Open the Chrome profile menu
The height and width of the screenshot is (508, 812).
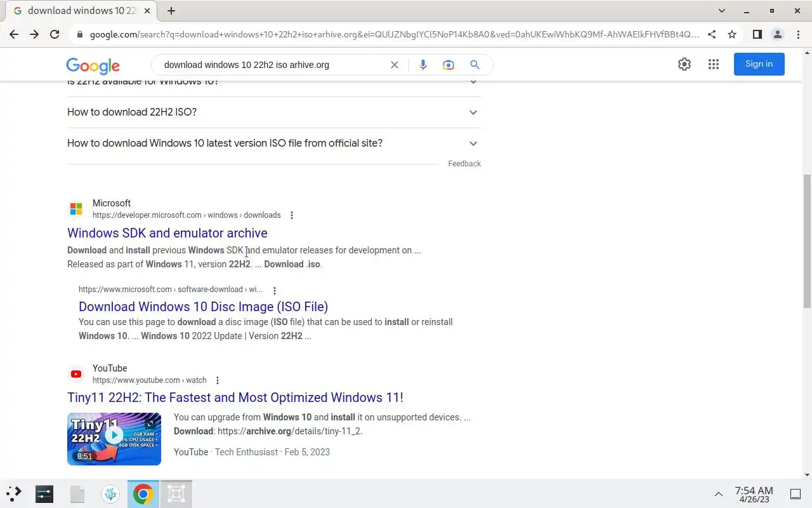(777, 35)
